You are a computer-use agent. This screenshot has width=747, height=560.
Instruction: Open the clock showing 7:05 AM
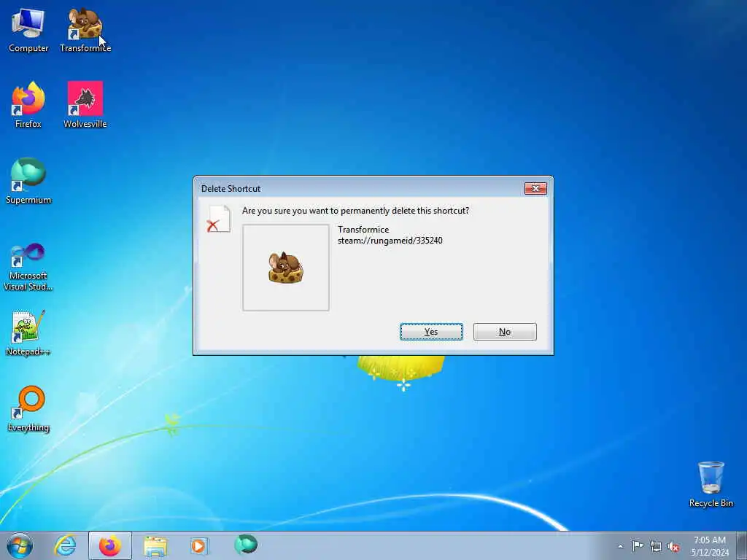click(710, 545)
